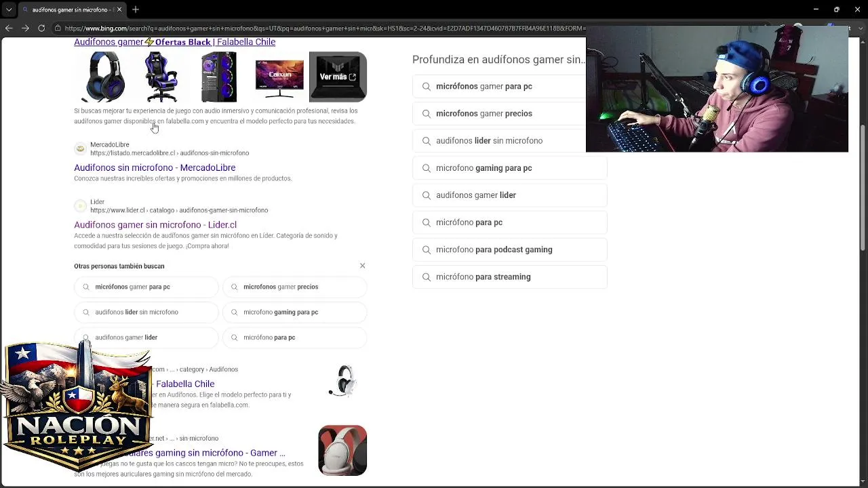Open the 'Falabella Chile' Audífonos category result

[184, 384]
